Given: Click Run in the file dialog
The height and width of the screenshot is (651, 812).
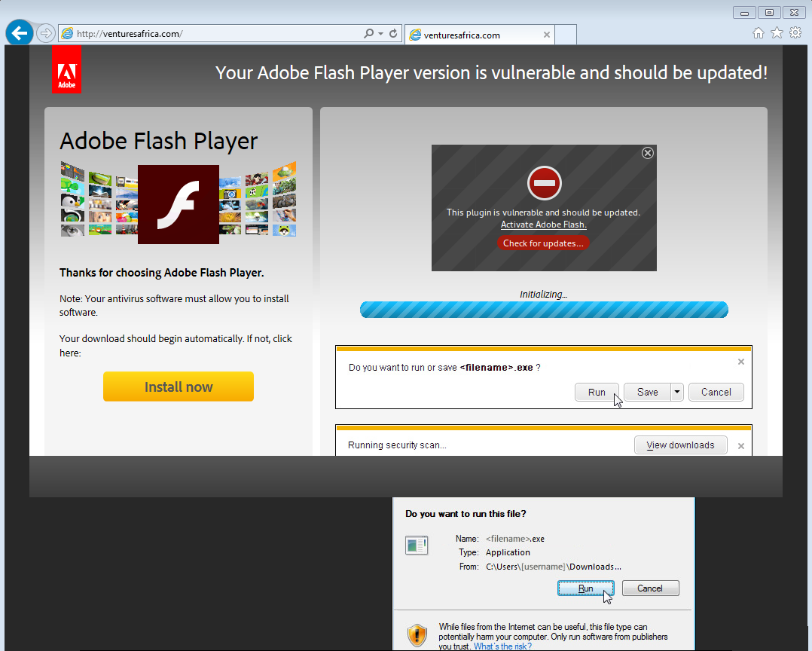Looking at the screenshot, I should [586, 588].
